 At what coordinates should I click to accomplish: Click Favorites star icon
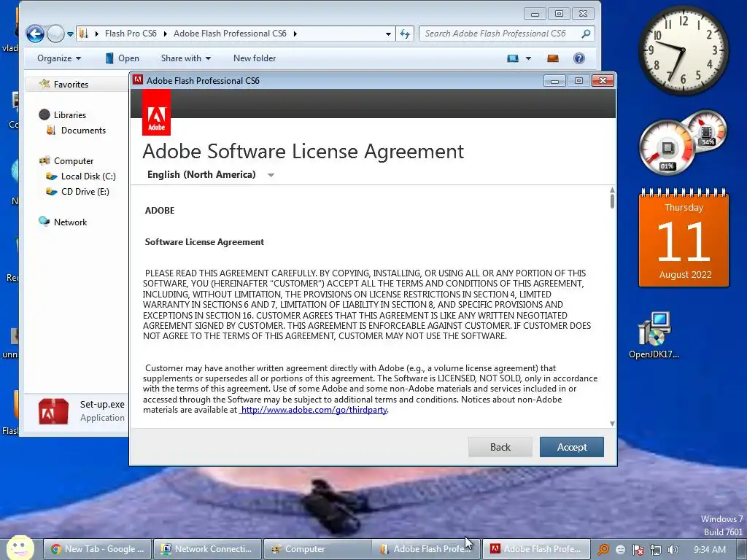point(44,84)
